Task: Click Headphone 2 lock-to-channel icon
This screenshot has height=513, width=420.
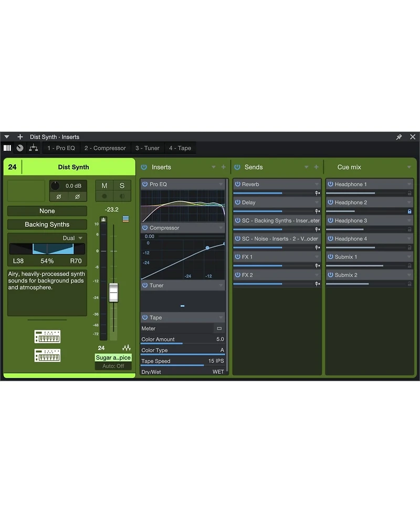Action: click(x=409, y=212)
